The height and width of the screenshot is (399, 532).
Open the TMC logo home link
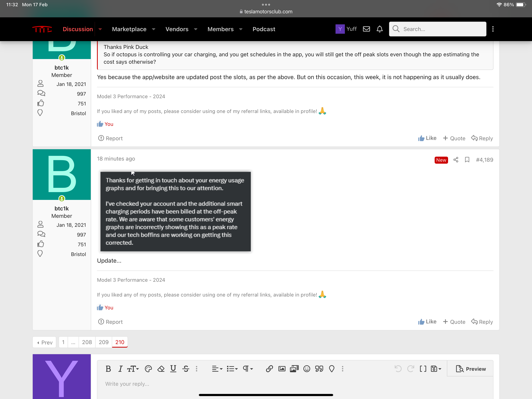[42, 29]
